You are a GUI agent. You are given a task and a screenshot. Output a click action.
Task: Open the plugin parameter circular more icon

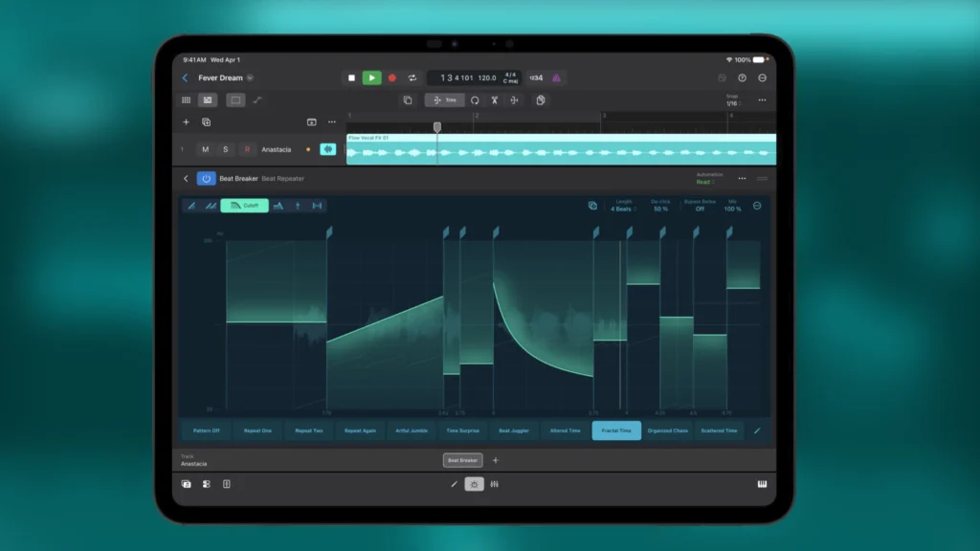(757, 206)
